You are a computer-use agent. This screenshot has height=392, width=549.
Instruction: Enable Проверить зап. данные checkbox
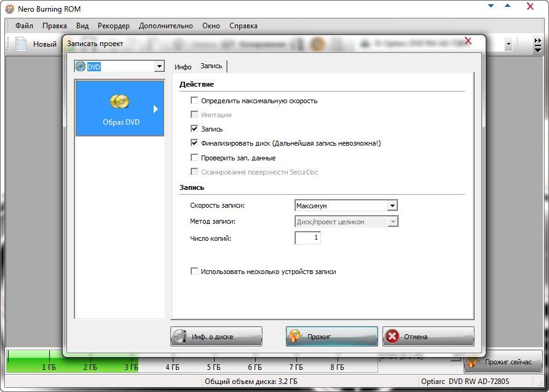click(x=195, y=158)
